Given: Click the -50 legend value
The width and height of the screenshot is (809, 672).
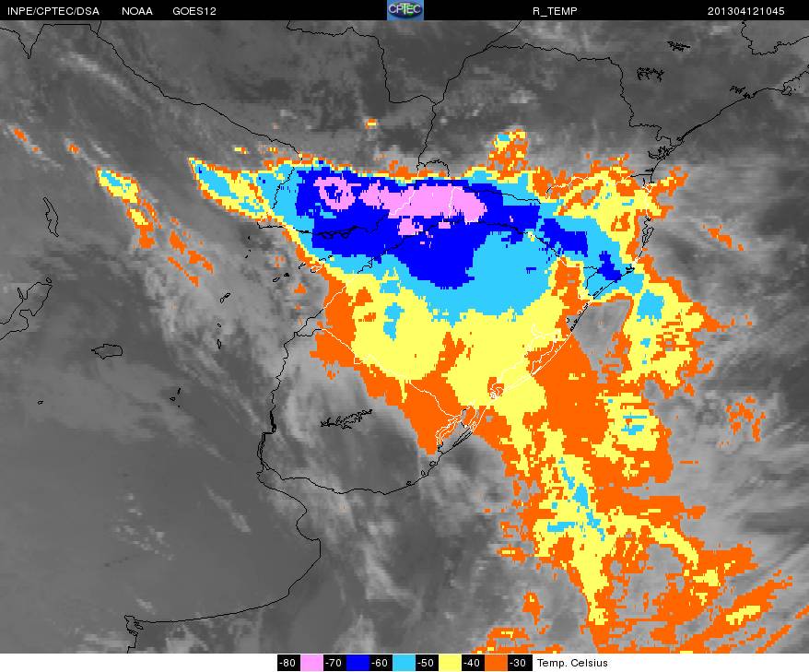Looking at the screenshot, I should coord(427,663).
